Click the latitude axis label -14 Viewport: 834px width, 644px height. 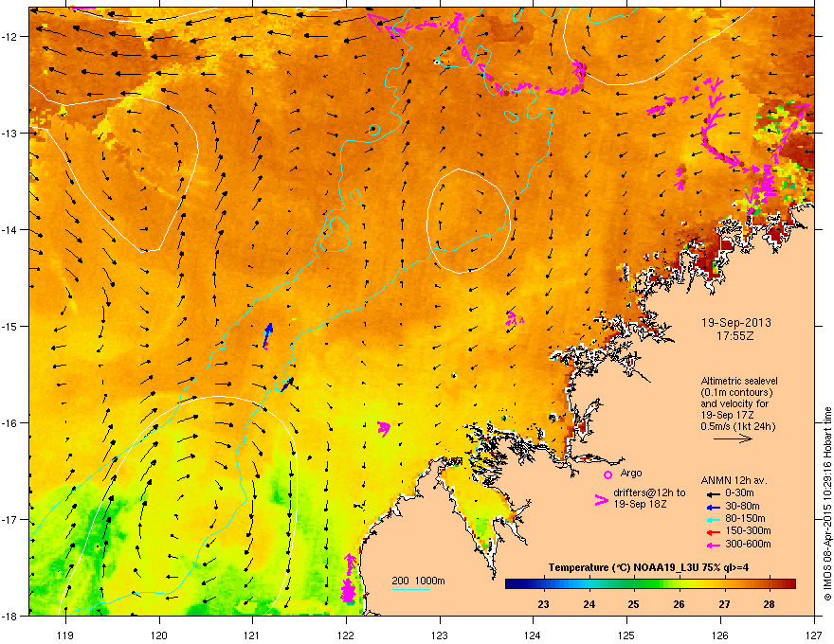point(10,229)
